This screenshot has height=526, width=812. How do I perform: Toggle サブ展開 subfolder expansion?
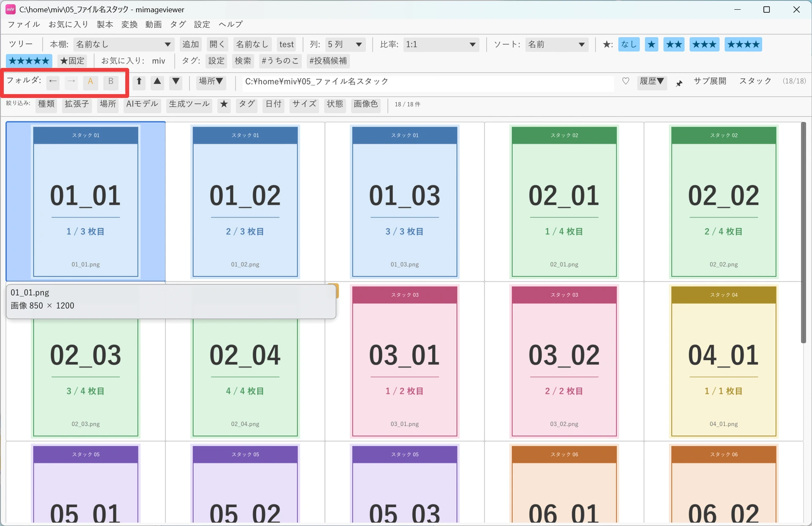point(710,81)
